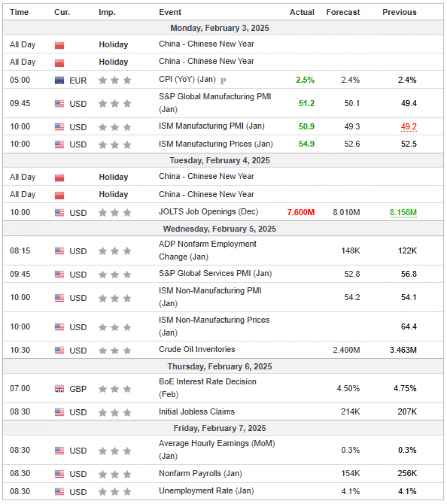Open the JOLTS Job Openings (Dec) event
Image resolution: width=447 pixels, height=504 pixels.
(208, 212)
